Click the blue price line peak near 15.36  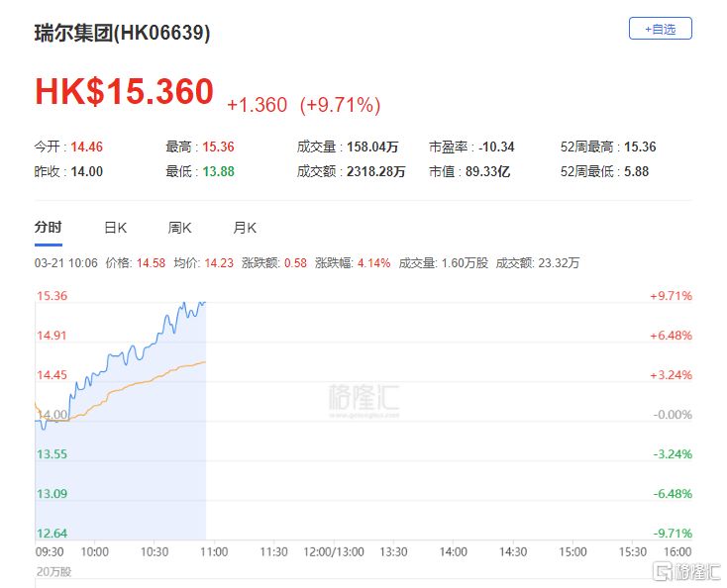point(184,303)
